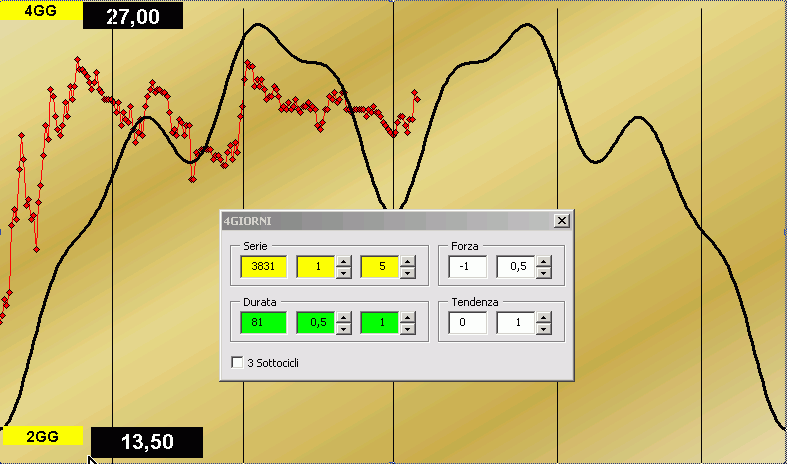The width and height of the screenshot is (787, 464).
Task: Click the Serie field showing 3831
Action: click(264, 266)
